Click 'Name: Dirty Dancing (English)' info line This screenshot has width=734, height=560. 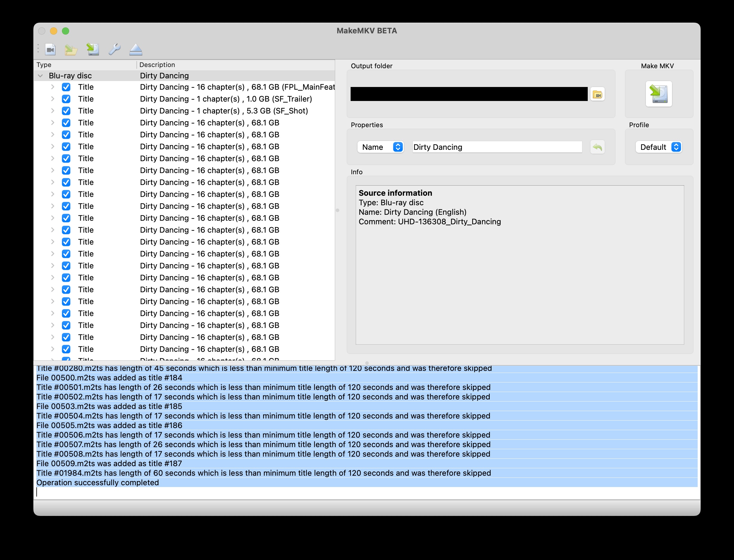412,212
